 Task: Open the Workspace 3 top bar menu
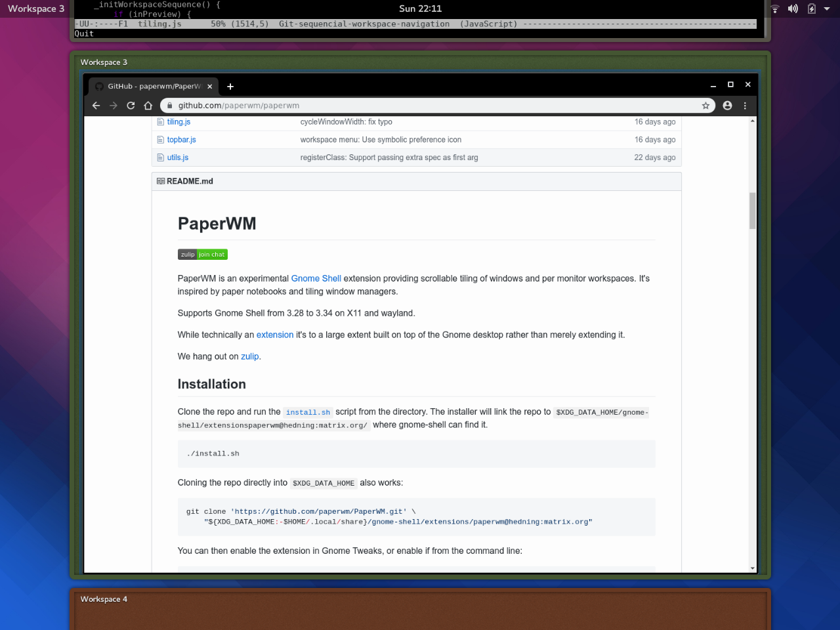[36, 9]
